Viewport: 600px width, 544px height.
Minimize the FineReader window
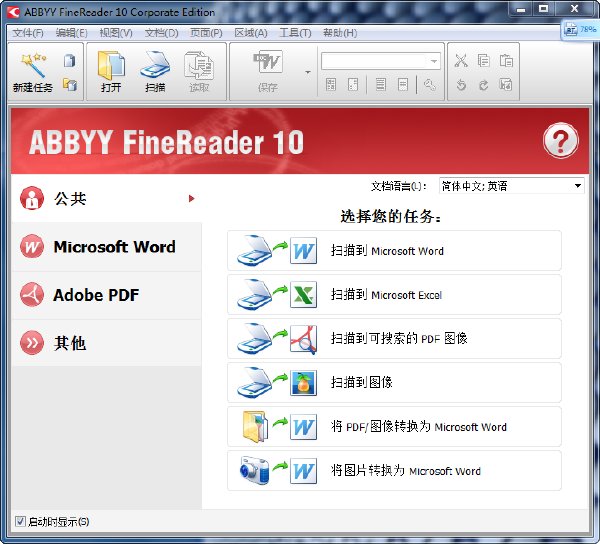520,9
